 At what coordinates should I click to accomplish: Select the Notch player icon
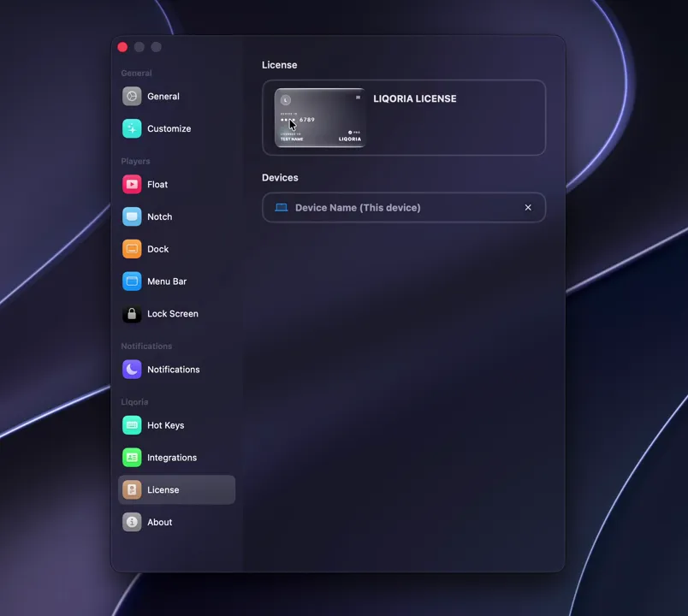132,216
